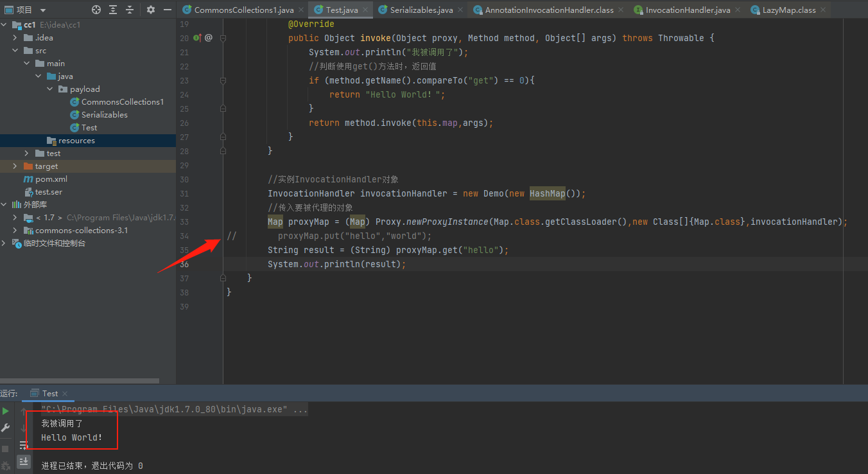
Task: Toggle code fold marker at line 23
Action: [223, 81]
